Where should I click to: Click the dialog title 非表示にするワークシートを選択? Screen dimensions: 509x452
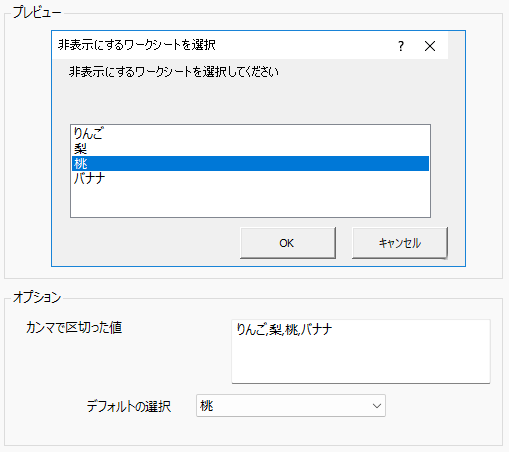tap(137, 45)
